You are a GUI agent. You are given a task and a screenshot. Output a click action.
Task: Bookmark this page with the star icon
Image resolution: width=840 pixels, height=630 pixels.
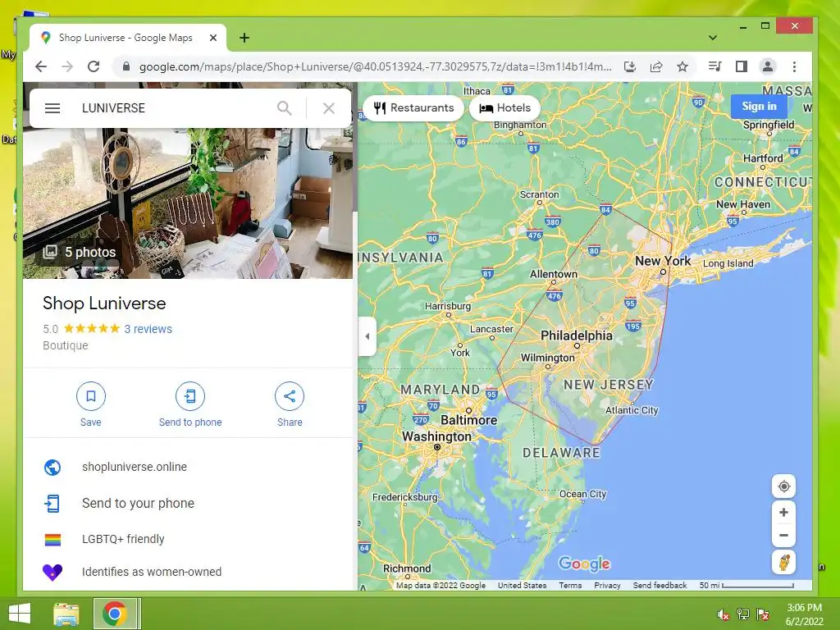pyautogui.click(x=682, y=66)
